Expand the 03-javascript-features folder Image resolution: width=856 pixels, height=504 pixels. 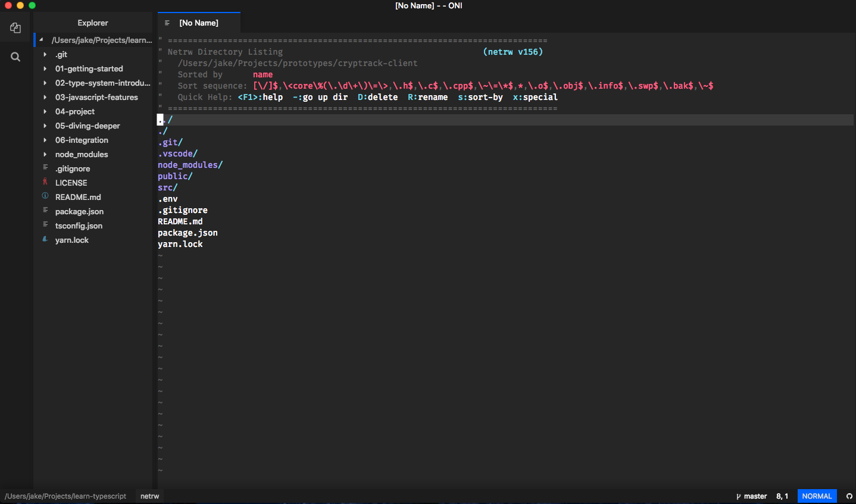point(45,97)
